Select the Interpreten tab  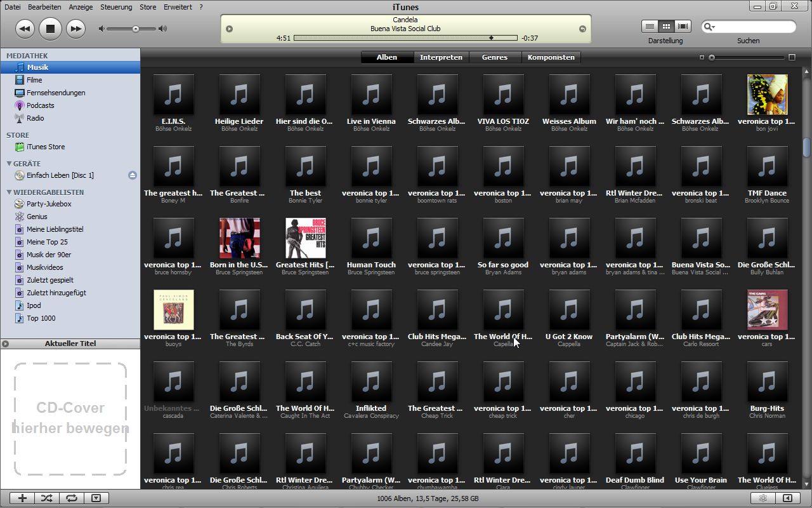point(441,57)
